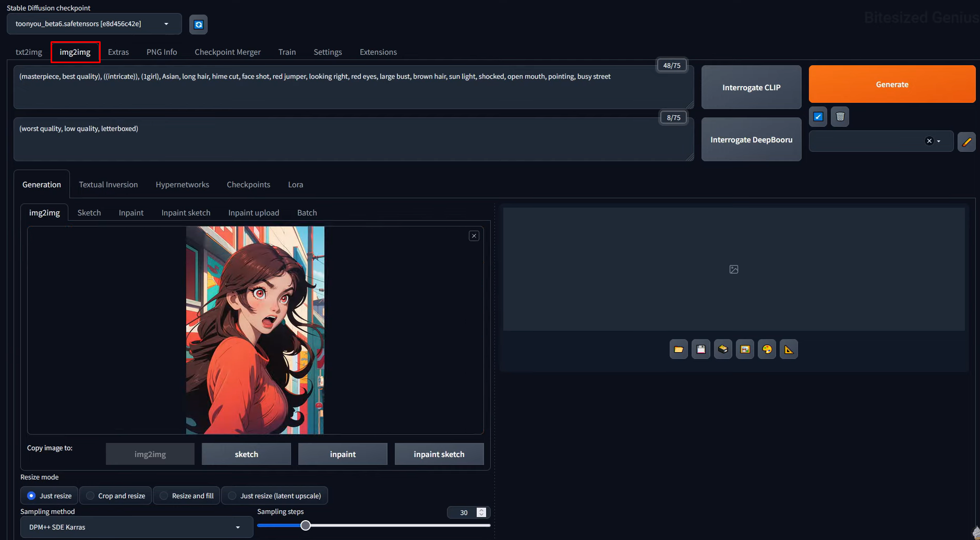The image size is (980, 540).
Task: Send result to img2img via framed picture icon
Action: [x=745, y=349]
